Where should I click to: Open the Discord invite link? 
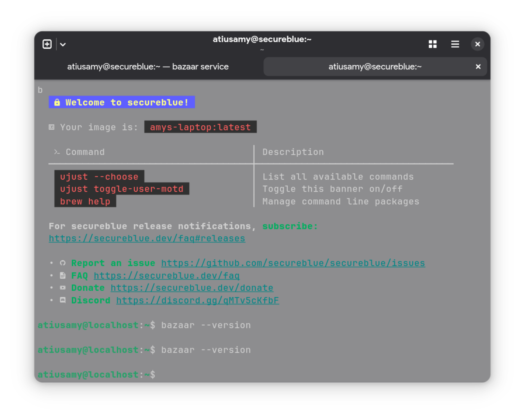click(x=198, y=300)
